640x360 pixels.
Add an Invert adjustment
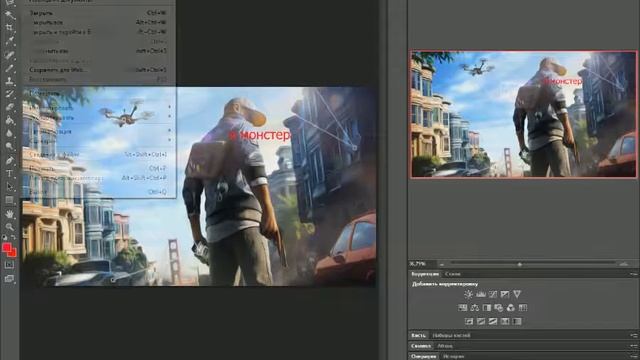pos(469,322)
